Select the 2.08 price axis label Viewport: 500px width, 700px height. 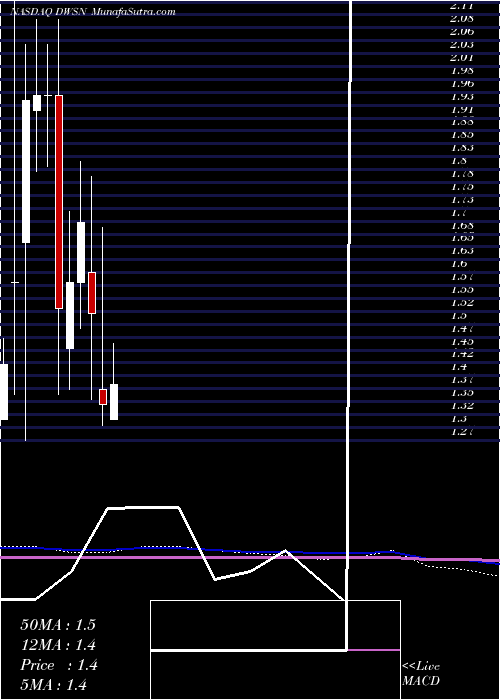(462, 19)
